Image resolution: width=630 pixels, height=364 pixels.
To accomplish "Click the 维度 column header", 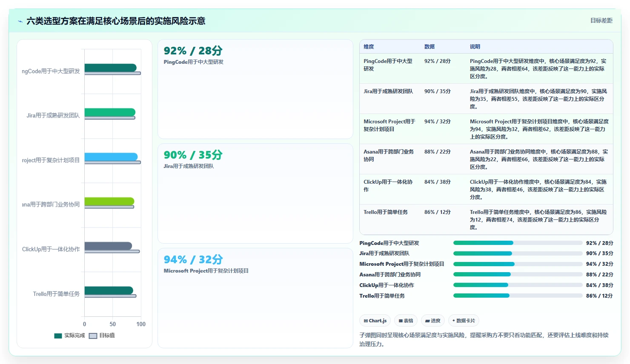I will (369, 47).
